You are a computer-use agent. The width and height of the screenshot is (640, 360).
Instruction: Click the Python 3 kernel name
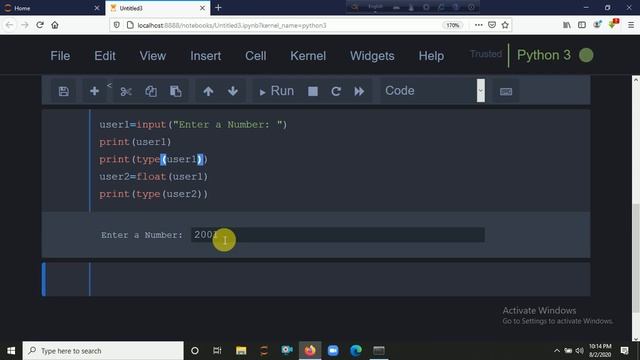tap(544, 55)
